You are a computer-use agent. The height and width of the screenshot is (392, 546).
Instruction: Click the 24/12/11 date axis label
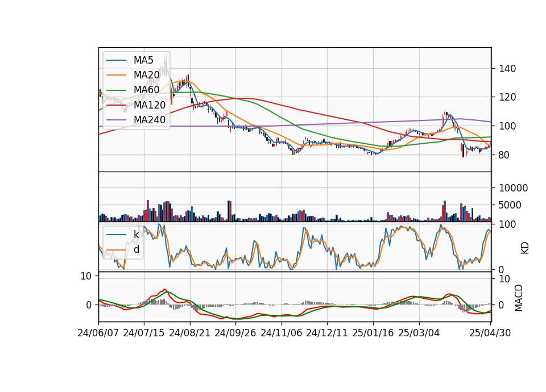click(327, 333)
